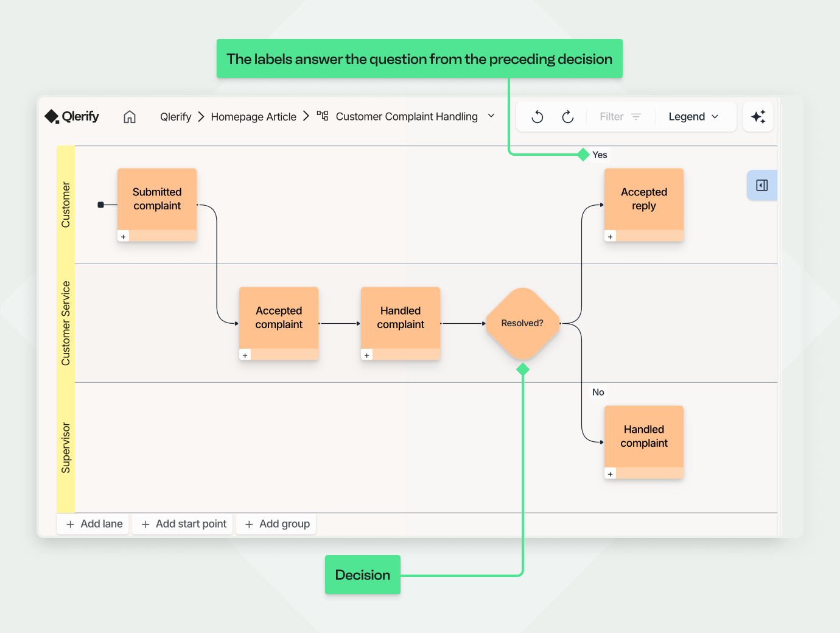Select the Accepted reply card
Screen dimensions: 840x633
(x=644, y=205)
